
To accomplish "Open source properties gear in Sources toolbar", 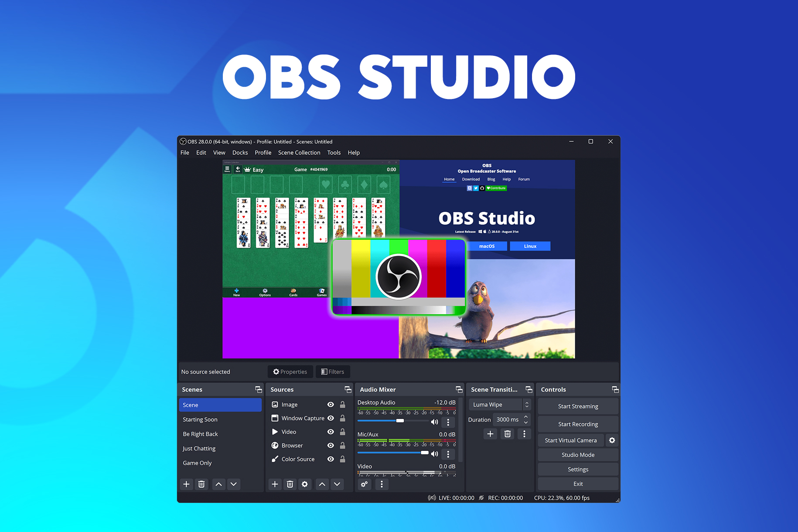I will point(305,484).
